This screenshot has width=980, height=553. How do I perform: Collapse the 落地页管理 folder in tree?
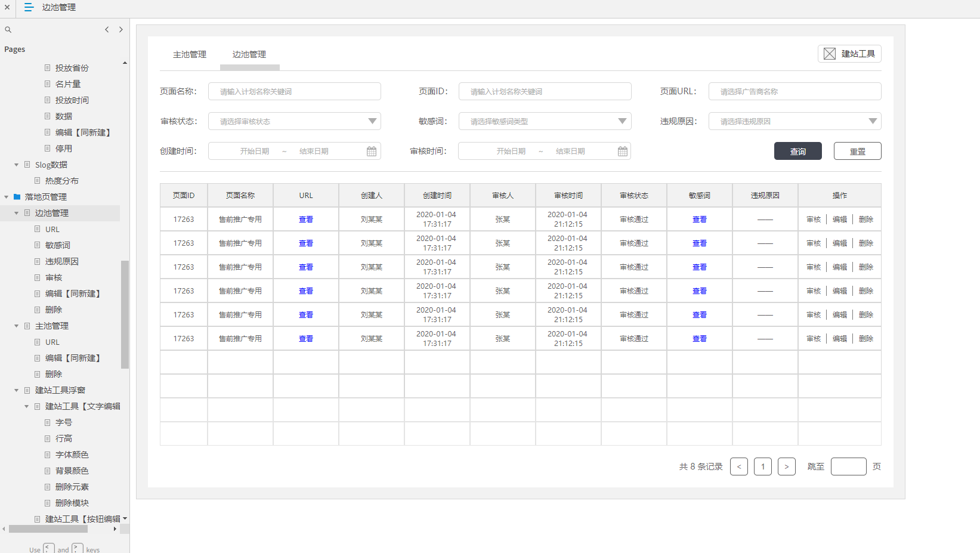click(x=7, y=197)
